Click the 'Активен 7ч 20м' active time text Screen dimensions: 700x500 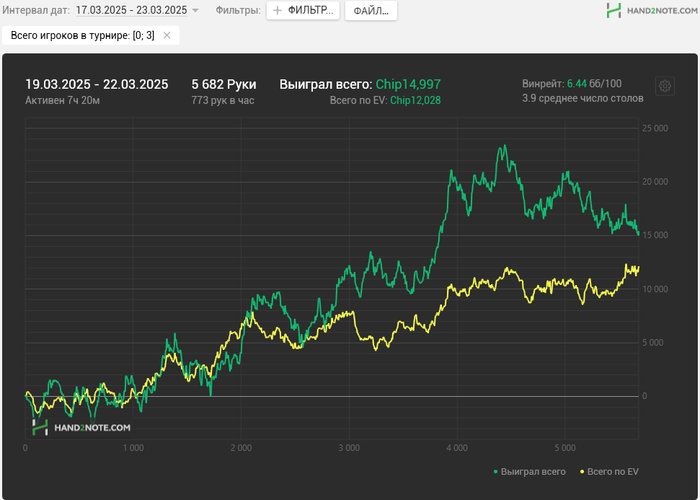(62, 100)
